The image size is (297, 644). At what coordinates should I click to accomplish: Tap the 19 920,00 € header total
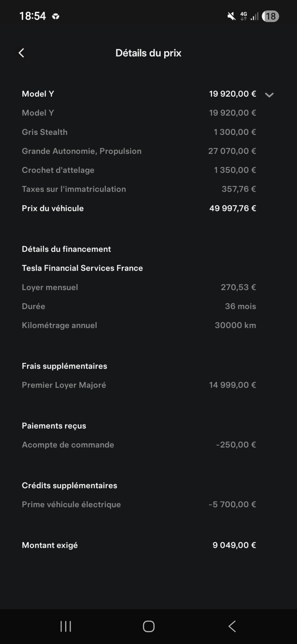point(233,94)
